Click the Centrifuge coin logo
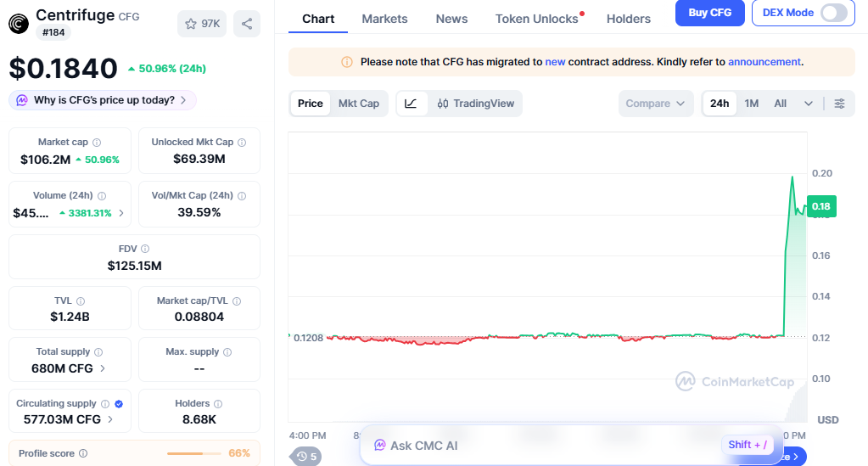Image resolution: width=868 pixels, height=466 pixels. [x=19, y=23]
